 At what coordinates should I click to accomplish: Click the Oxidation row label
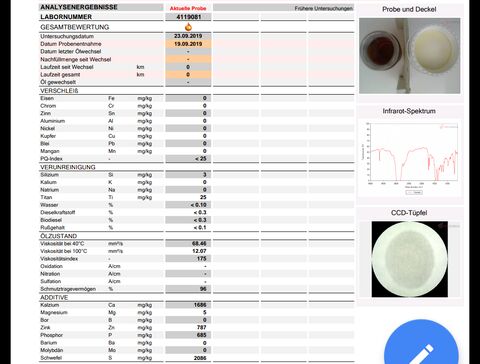[51, 266]
